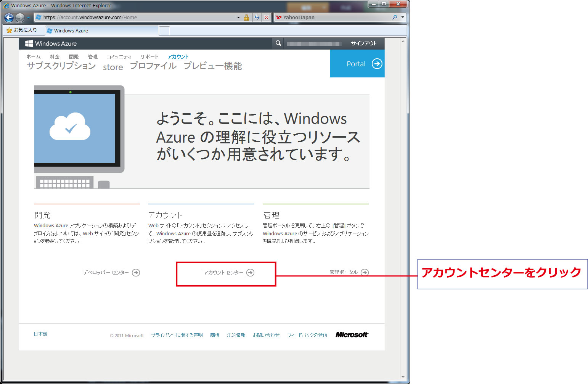Viewport: 588px width, 384px height.
Task: Click the Azure site search magnifier icon
Action: click(278, 43)
